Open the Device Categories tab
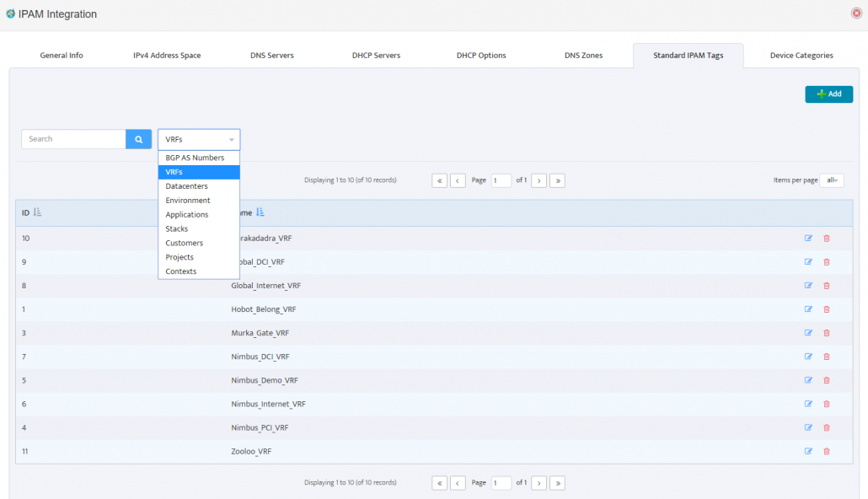Viewport: 868px width, 499px height. 801,55
